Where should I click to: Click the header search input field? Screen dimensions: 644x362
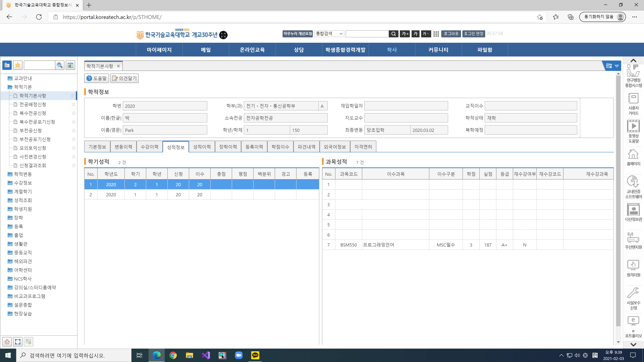367,34
